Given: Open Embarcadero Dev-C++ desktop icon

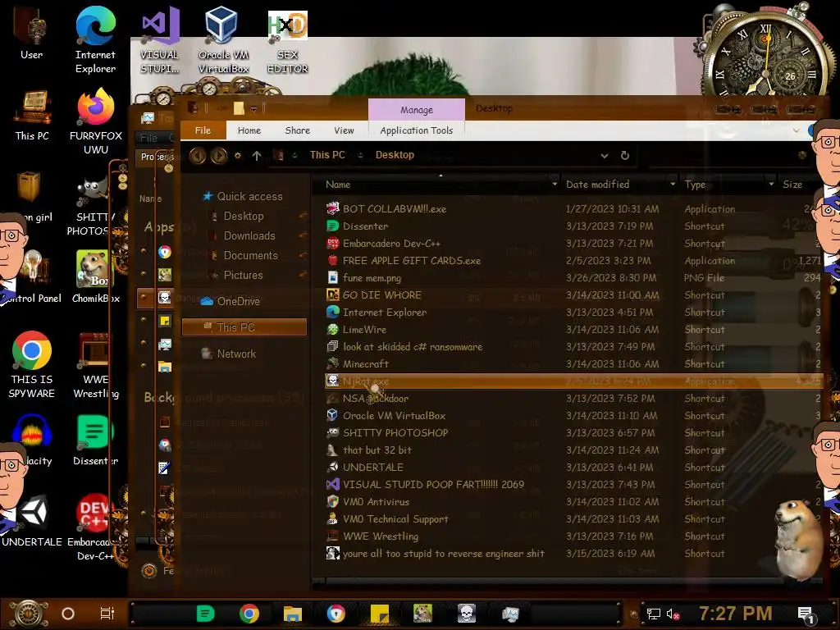Looking at the screenshot, I should 94,527.
